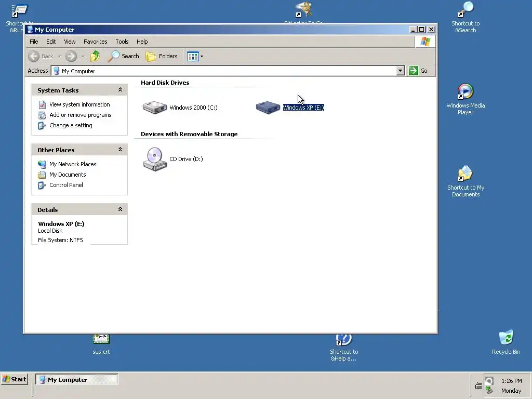Click File System: NTFS detail text
The image size is (532, 399).
pyautogui.click(x=60, y=240)
